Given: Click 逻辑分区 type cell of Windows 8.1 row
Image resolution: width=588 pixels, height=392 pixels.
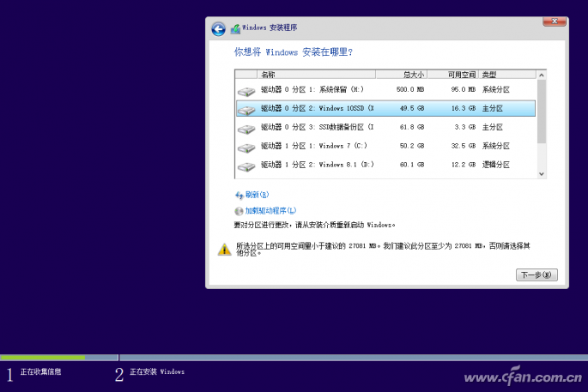Looking at the screenshot, I should tap(496, 165).
